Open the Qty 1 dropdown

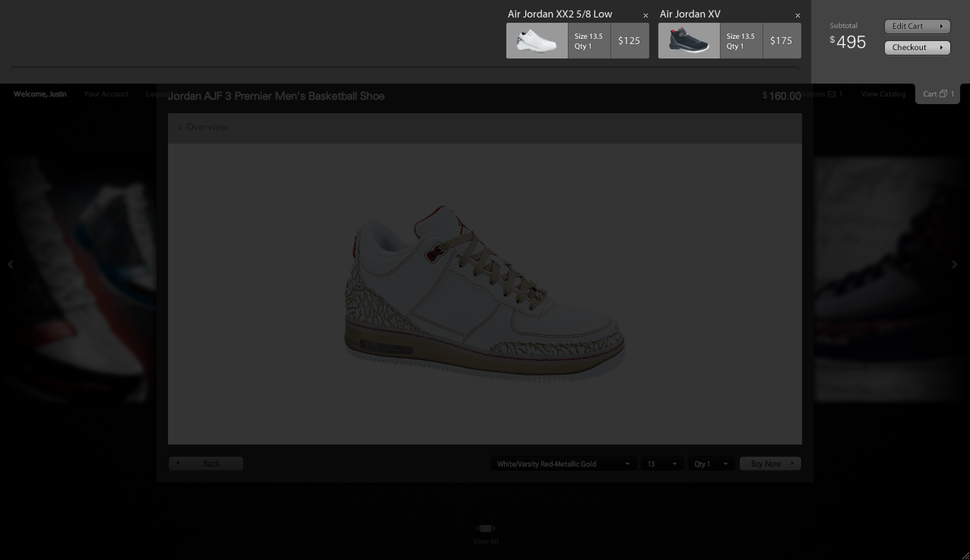point(711,464)
